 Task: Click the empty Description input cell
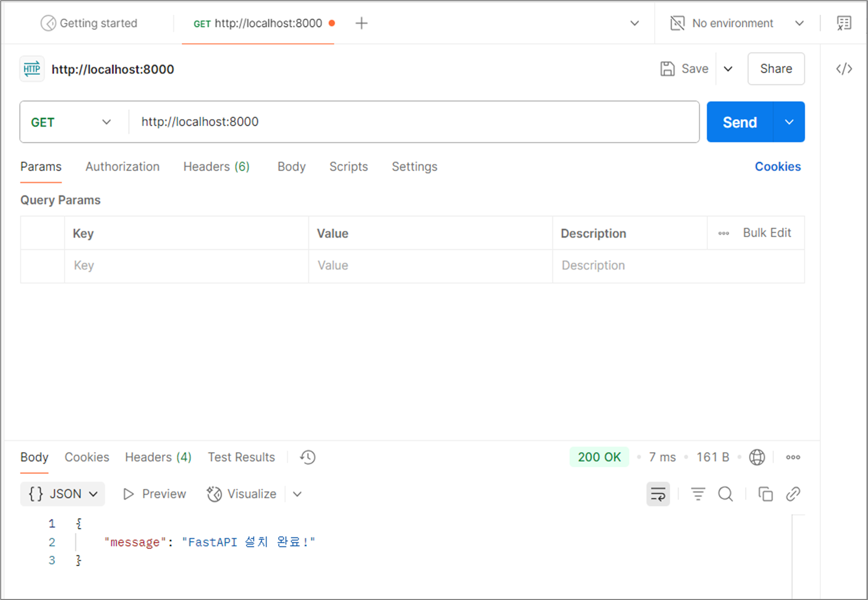679,265
